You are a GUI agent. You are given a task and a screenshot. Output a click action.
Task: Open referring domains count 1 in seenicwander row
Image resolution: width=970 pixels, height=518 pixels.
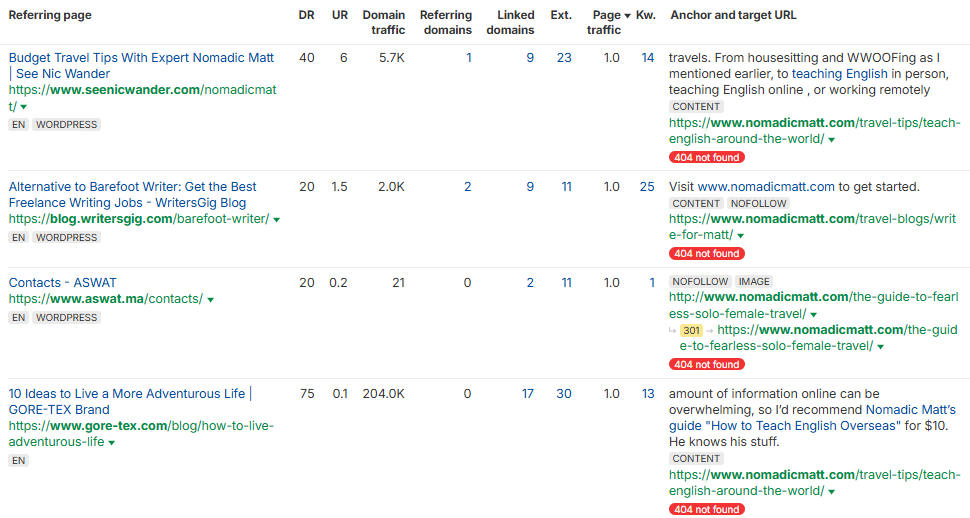click(x=469, y=58)
